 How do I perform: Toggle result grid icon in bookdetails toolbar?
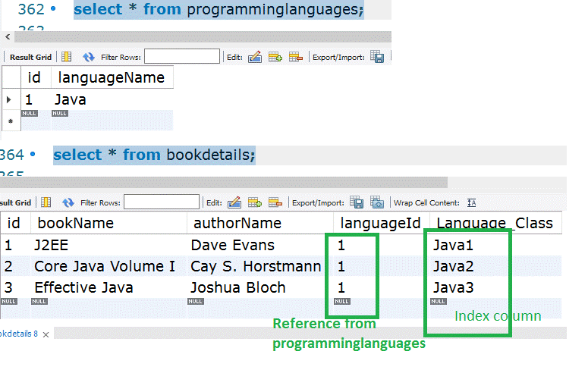[x=46, y=202]
